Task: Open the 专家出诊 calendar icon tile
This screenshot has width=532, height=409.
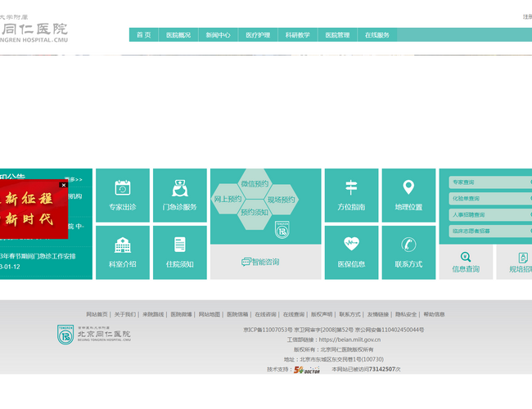Action: [x=123, y=195]
